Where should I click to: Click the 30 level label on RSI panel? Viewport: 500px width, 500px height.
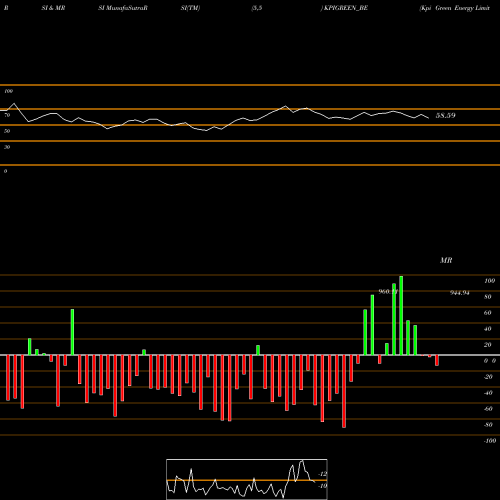pyautogui.click(x=7, y=147)
